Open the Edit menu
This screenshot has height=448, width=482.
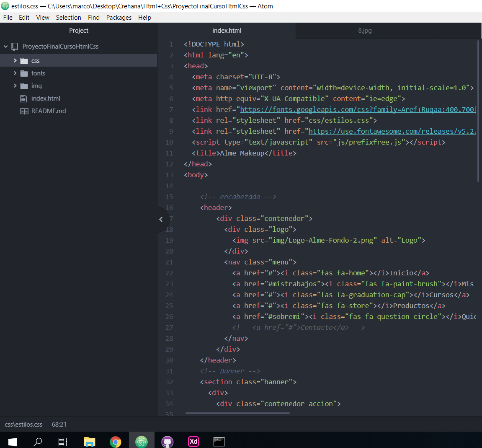(24, 18)
